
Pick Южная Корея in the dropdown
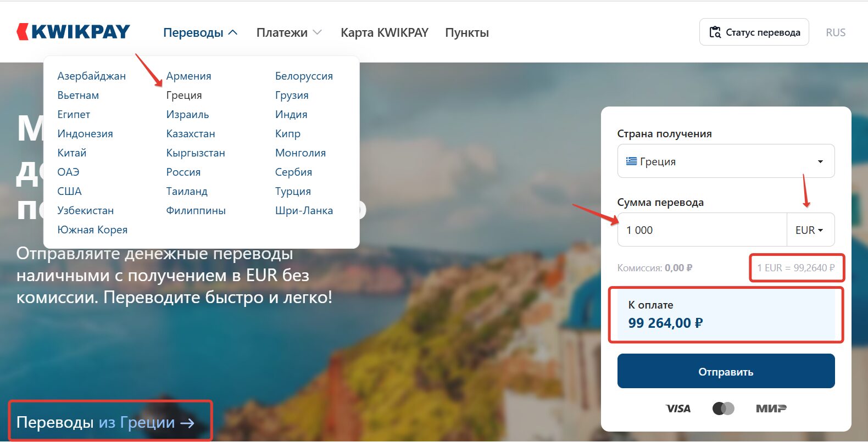pyautogui.click(x=92, y=230)
